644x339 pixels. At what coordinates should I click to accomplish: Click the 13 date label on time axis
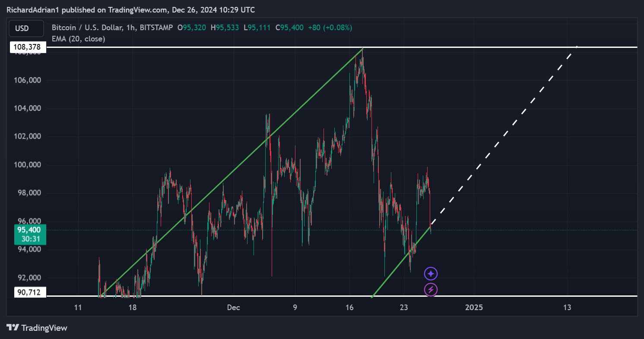coord(567,308)
